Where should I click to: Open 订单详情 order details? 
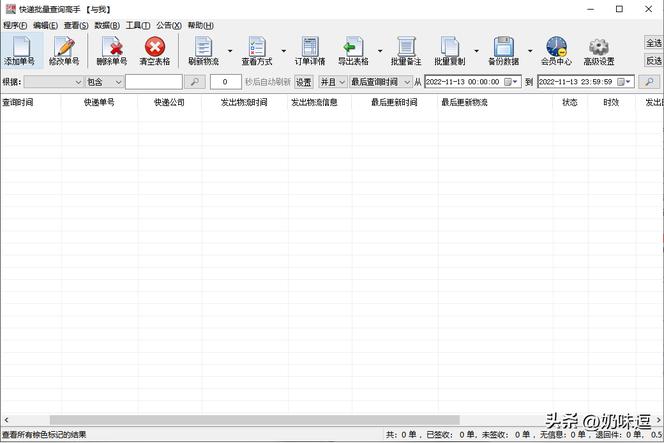(310, 50)
